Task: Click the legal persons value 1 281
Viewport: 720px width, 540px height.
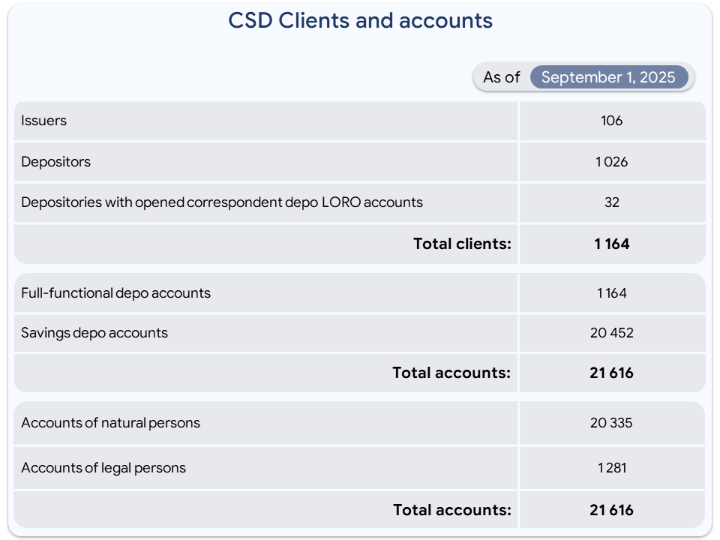Action: pos(612,468)
